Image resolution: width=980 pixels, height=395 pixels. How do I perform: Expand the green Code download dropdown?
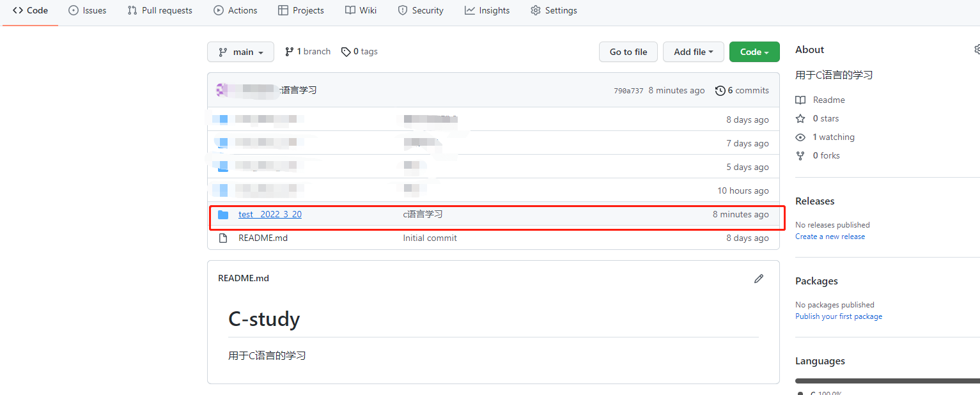[754, 51]
